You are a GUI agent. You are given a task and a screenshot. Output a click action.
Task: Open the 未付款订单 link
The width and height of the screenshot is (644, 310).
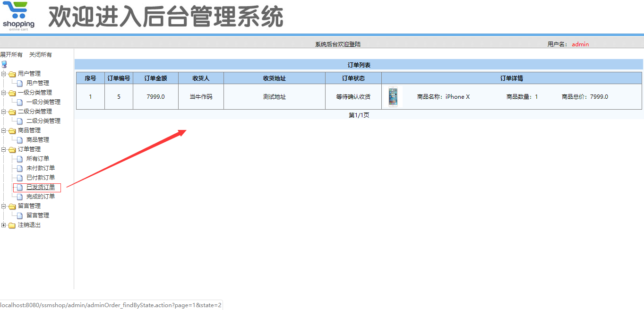(x=41, y=168)
